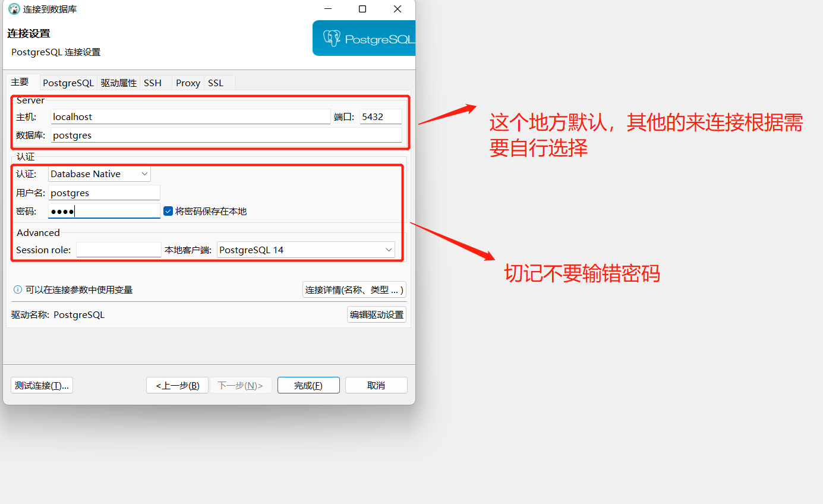823x504 pixels.
Task: Maximize the 连接到数据库 dialog window
Action: [362, 9]
